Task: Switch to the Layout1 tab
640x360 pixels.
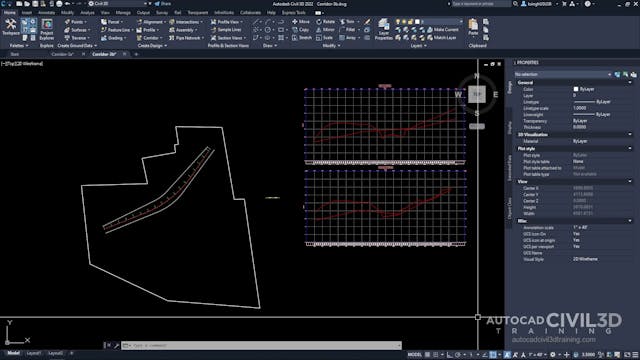Action: point(33,353)
